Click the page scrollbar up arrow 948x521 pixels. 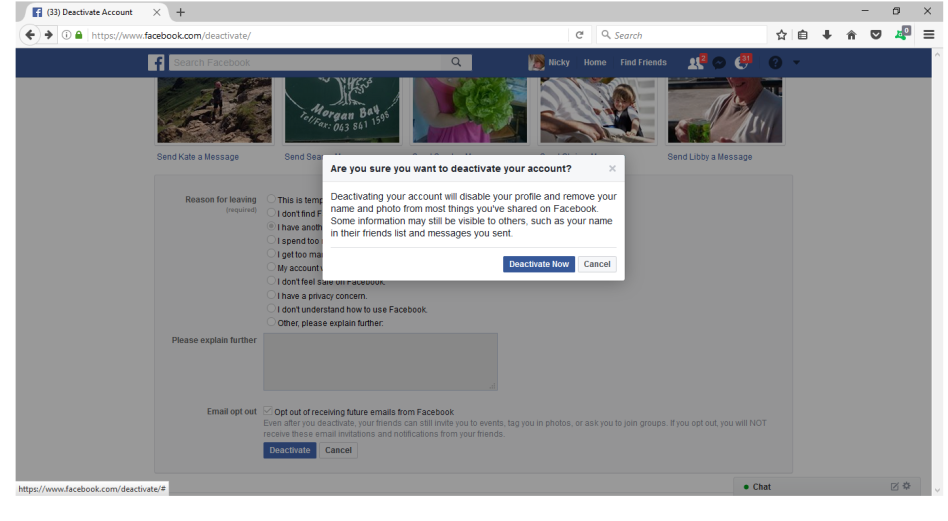pos(938,54)
